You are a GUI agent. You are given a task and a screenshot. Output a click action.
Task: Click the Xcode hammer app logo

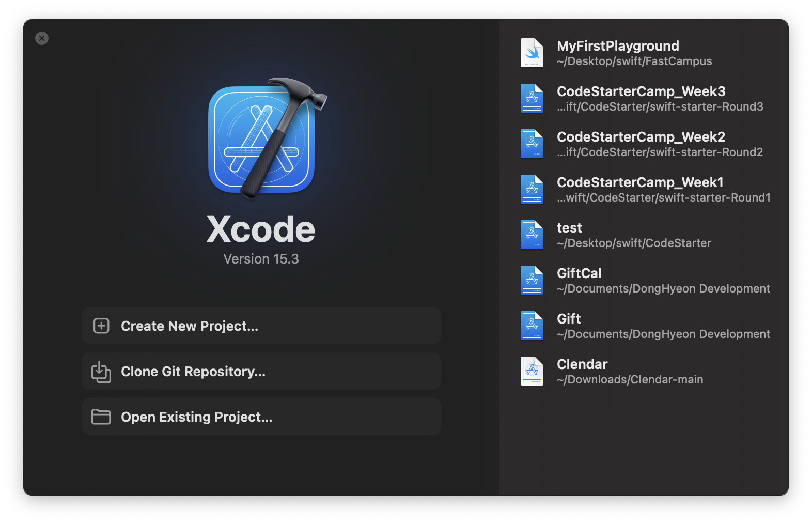click(267, 139)
